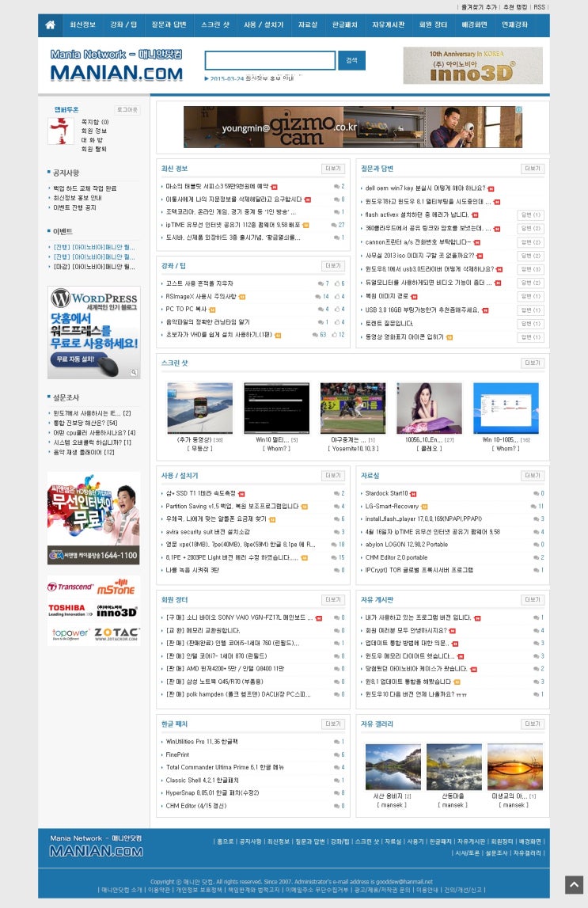Click into the search text field
588x908 pixels.
(x=270, y=60)
